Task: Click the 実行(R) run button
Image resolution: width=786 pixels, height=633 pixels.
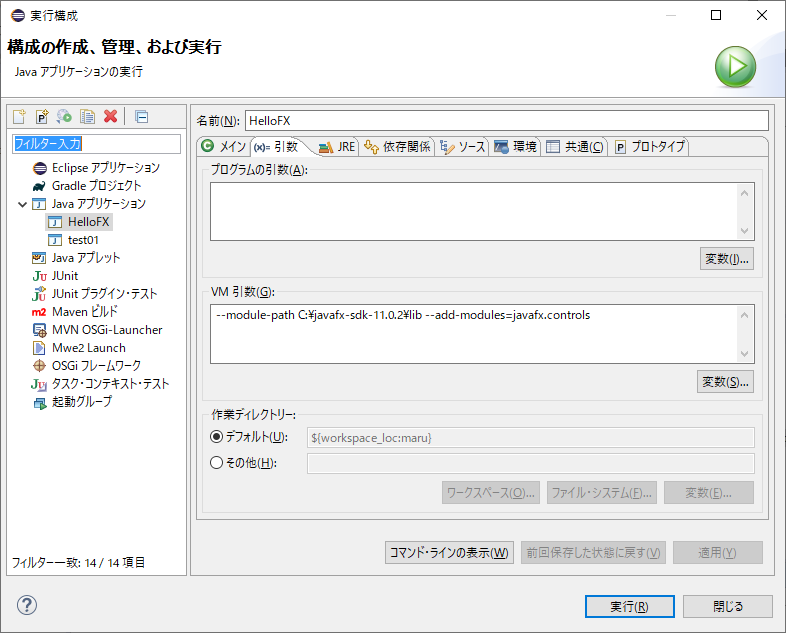Action: (630, 606)
